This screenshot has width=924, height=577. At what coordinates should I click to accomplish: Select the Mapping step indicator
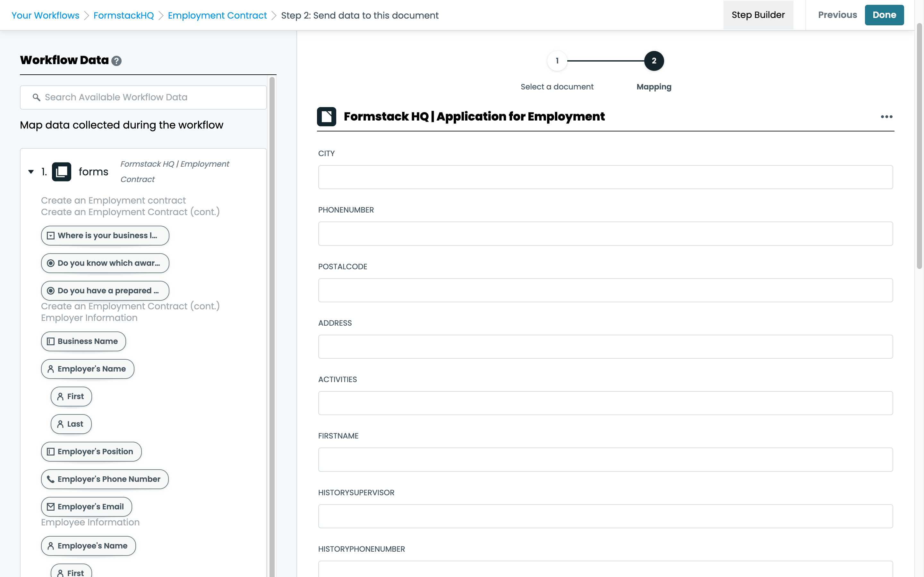click(654, 60)
